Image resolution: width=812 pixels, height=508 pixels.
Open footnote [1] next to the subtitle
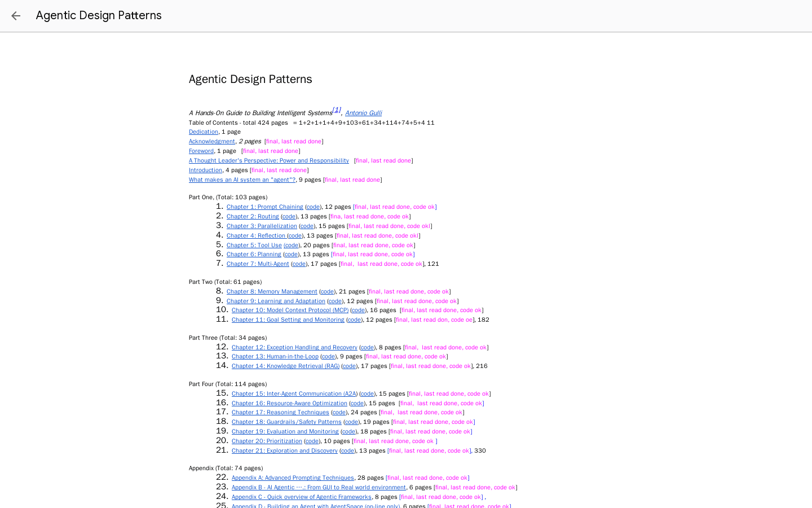(336, 109)
